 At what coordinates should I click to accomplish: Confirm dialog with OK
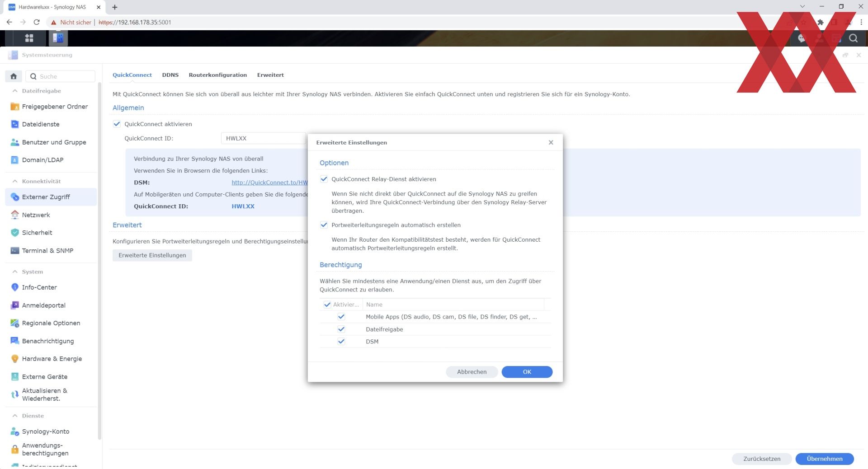coord(527,372)
